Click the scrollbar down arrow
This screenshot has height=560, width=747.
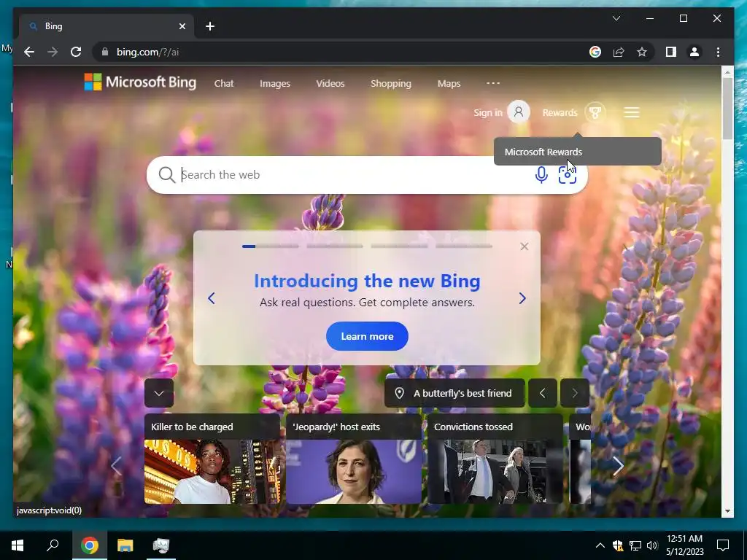coord(727,511)
